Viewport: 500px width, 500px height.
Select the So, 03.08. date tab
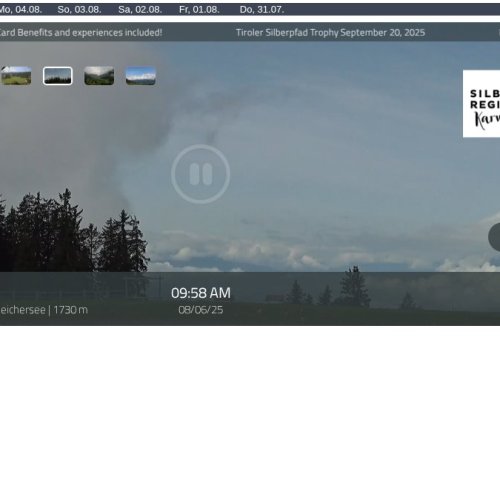tap(79, 10)
